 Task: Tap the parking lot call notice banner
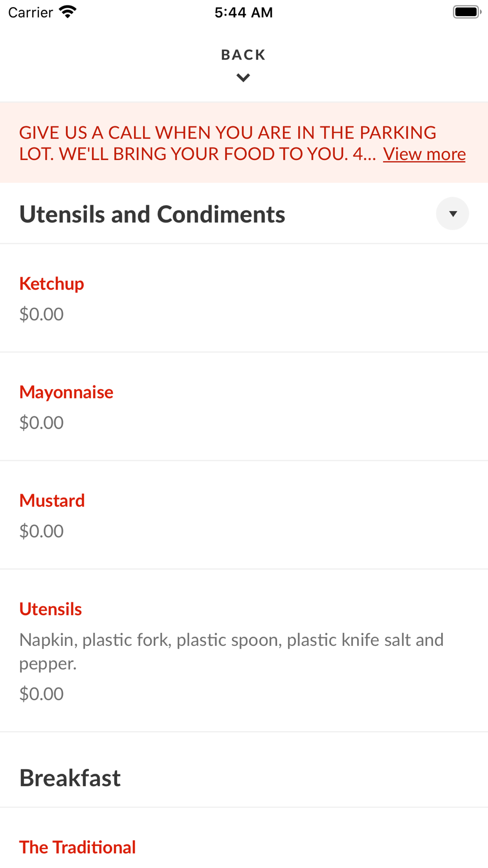(x=244, y=143)
